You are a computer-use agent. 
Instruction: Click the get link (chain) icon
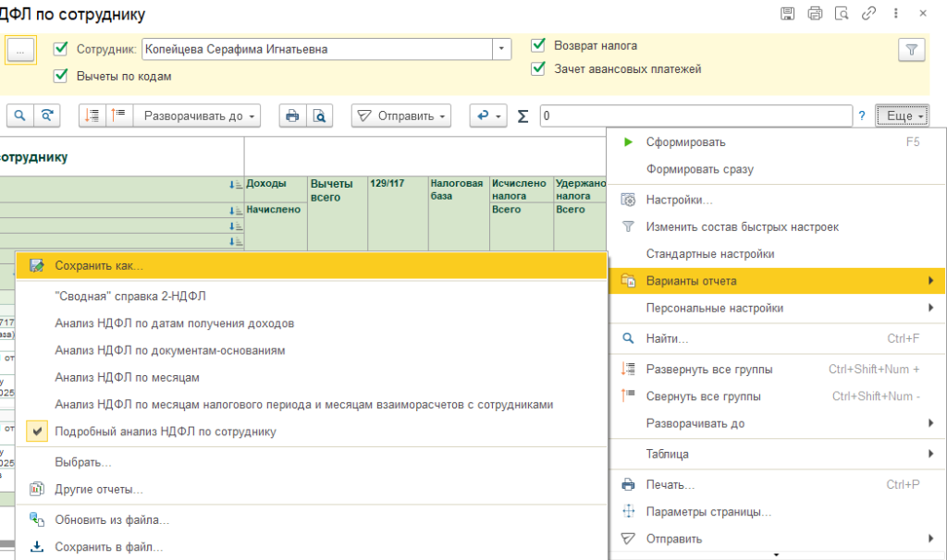868,13
